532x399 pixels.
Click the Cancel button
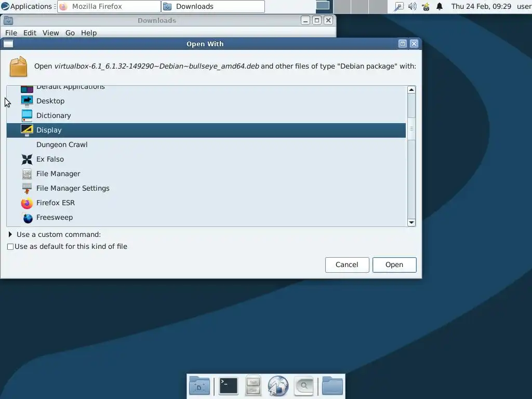(347, 264)
